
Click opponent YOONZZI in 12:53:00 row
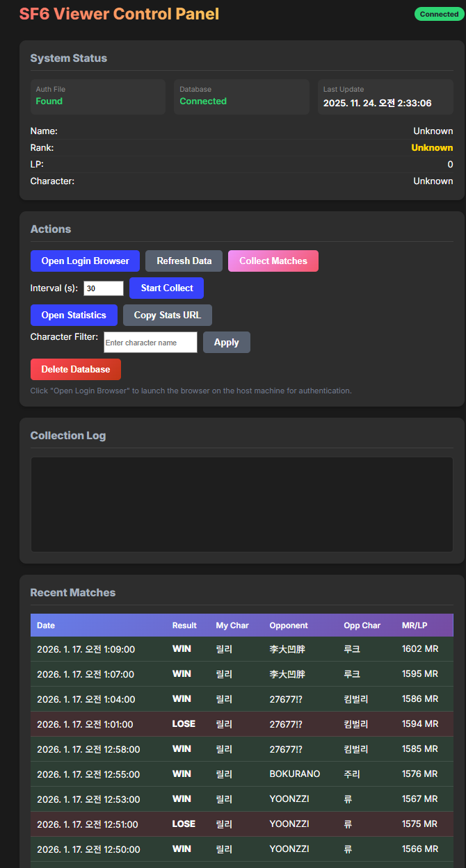[291, 799]
